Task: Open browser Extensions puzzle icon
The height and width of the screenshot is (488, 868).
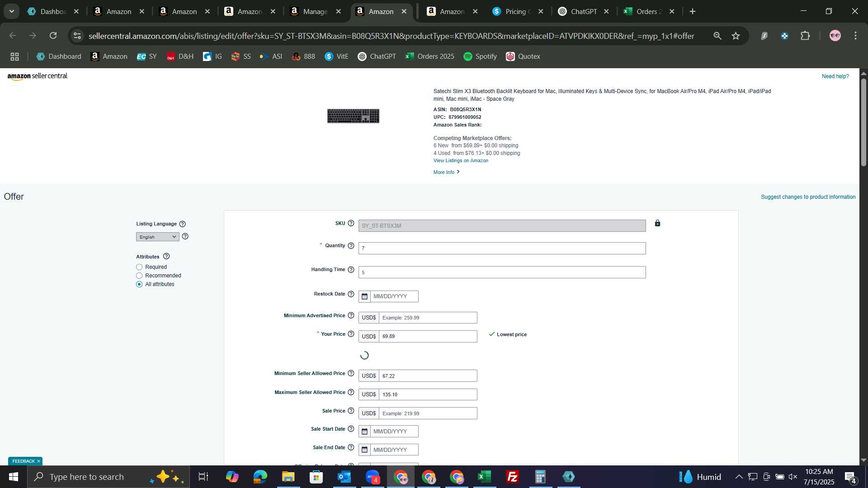Action: click(x=806, y=36)
